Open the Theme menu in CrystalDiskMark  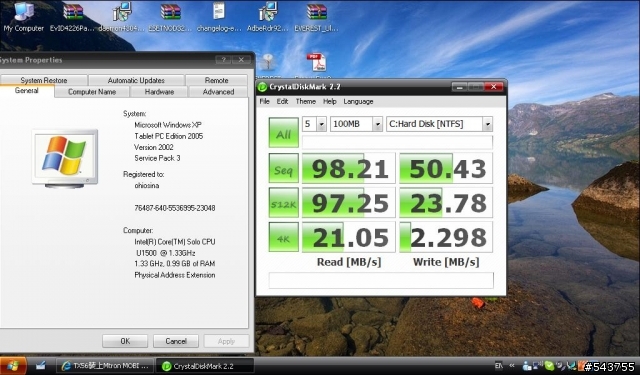click(306, 101)
